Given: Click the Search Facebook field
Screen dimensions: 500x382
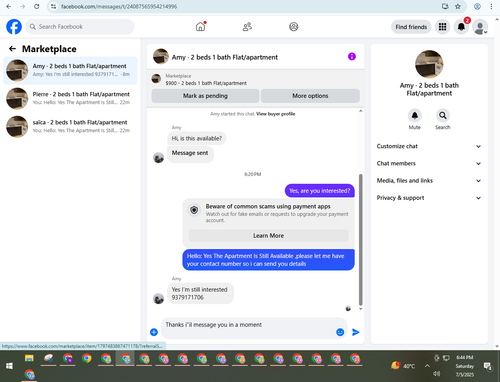Looking at the screenshot, I should pyautogui.click(x=80, y=27).
